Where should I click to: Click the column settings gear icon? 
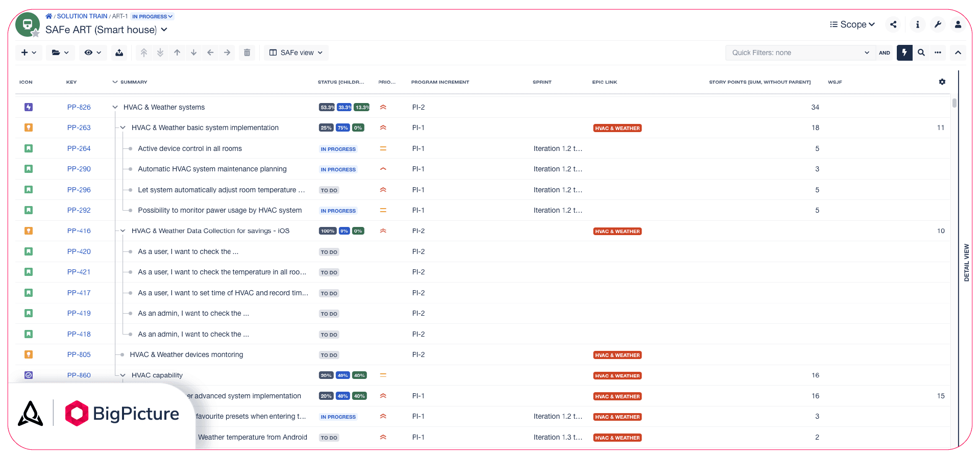click(x=942, y=82)
